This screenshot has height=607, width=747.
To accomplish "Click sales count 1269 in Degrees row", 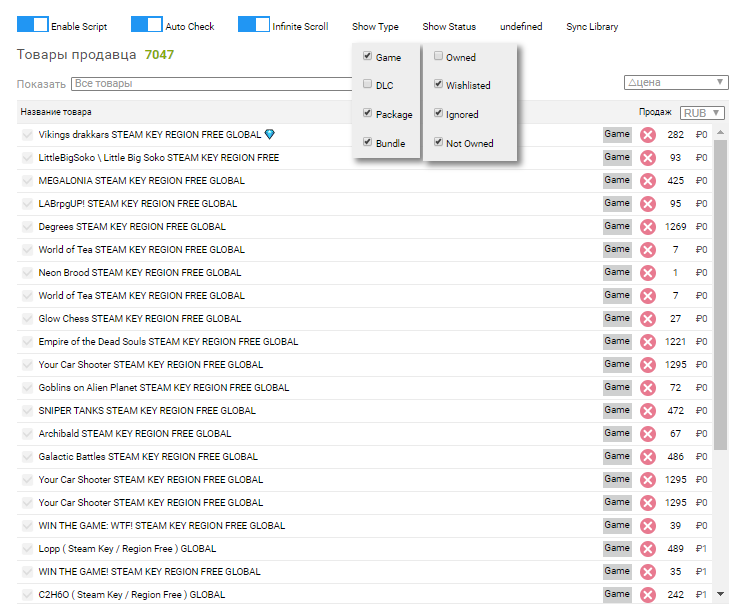I will click(676, 227).
